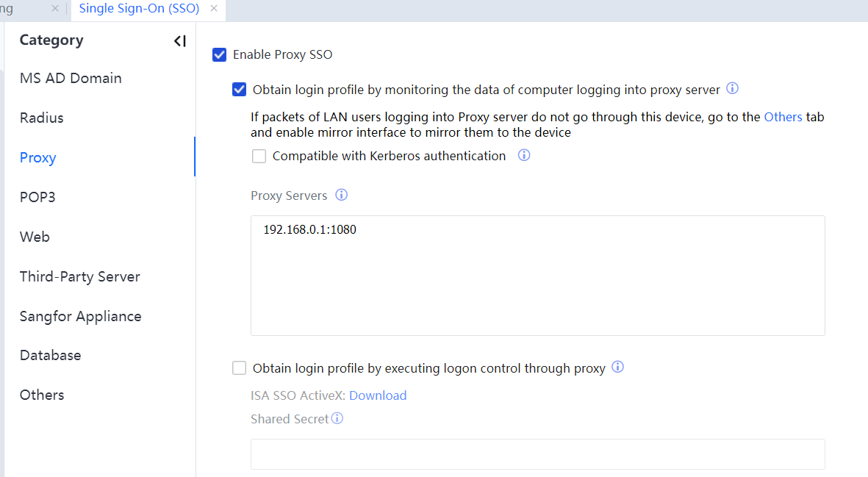Go to the Third-Party Server category
The image size is (868, 477).
(x=80, y=276)
